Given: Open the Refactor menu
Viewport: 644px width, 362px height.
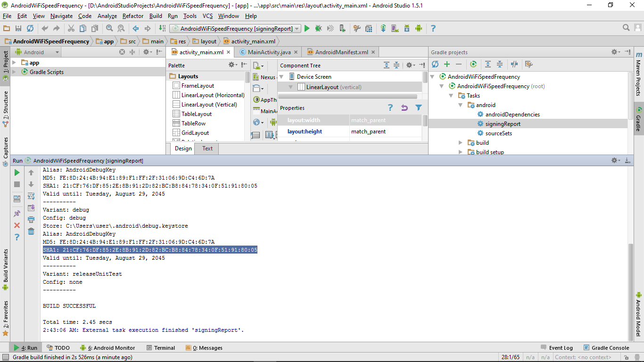Looking at the screenshot, I should point(133,16).
